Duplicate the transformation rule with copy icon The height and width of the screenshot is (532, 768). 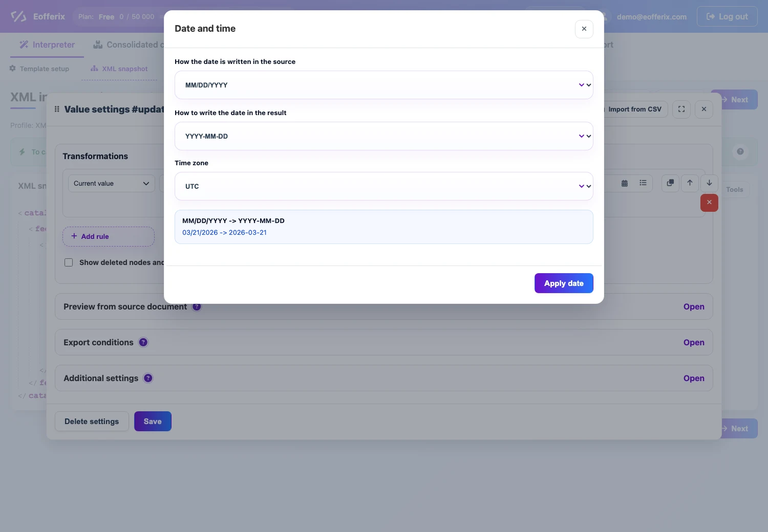pos(670,183)
